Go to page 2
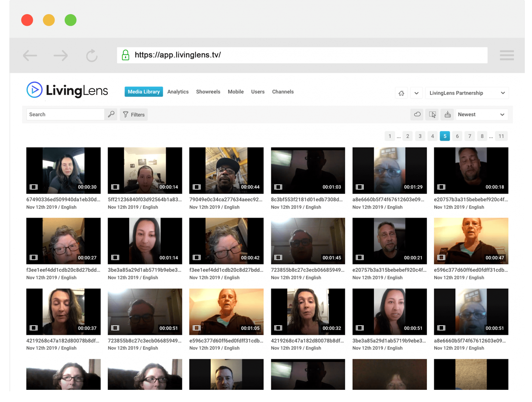Image resolution: width=532 pixels, height=402 pixels. [x=408, y=136]
